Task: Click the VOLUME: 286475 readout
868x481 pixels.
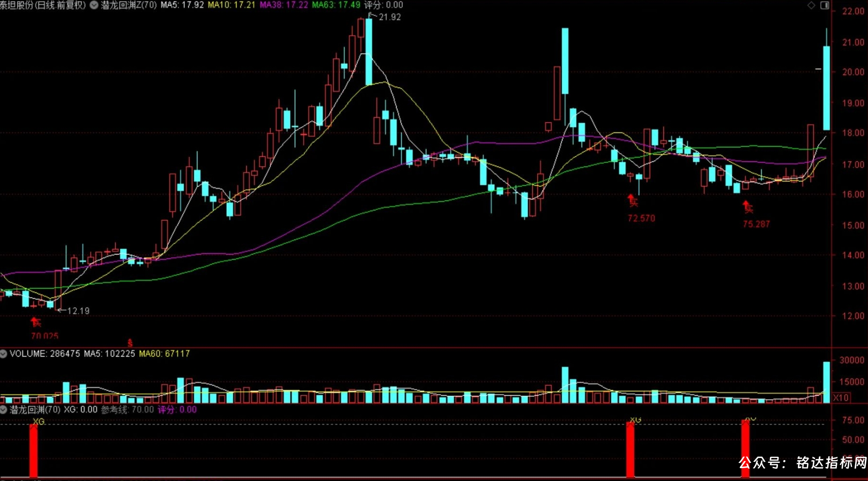Action: [x=45, y=354]
